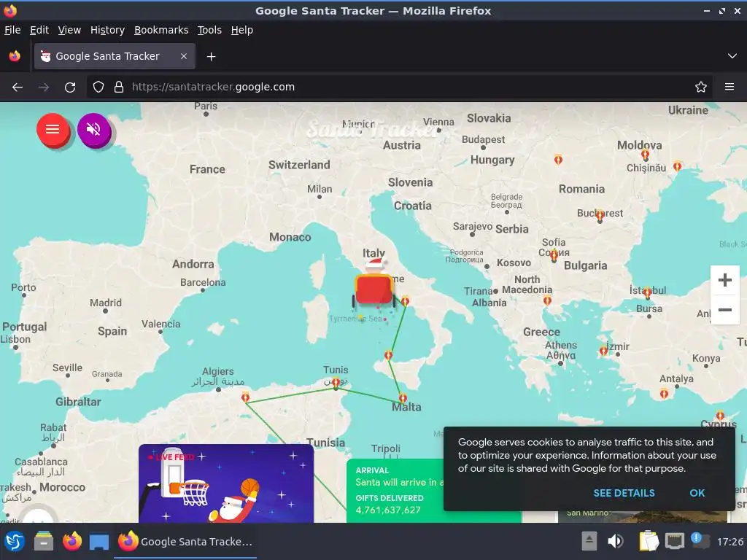The height and width of the screenshot is (560, 747).
Task: Select the gift pin near Antalya
Action: tap(664, 393)
